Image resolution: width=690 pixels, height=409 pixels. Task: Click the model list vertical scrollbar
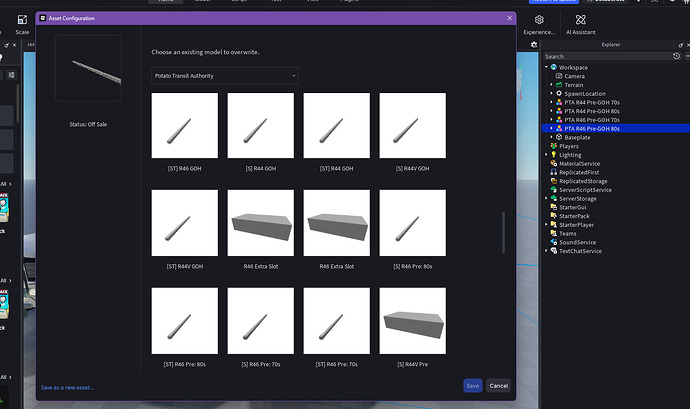tap(503, 232)
